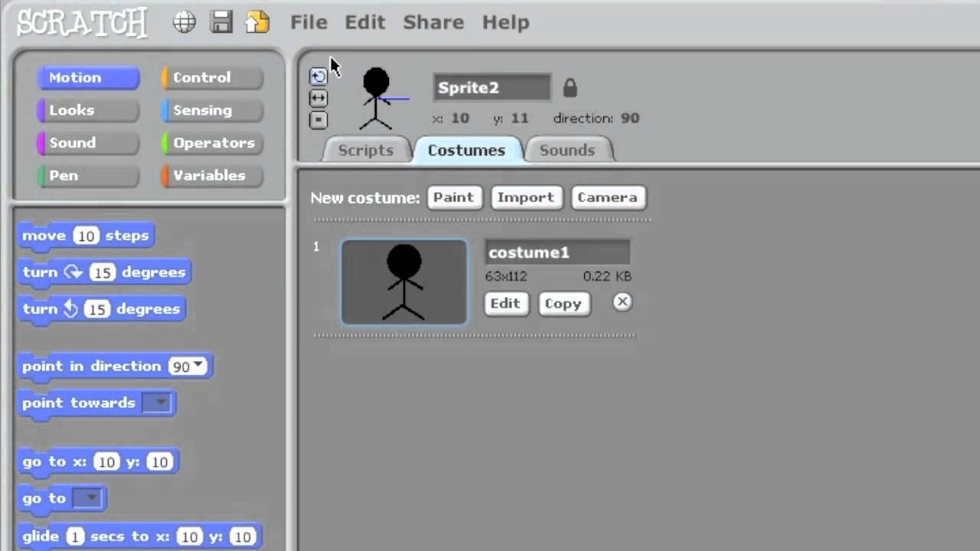Select the Variables block category
The height and width of the screenshot is (551, 980).
coord(212,175)
